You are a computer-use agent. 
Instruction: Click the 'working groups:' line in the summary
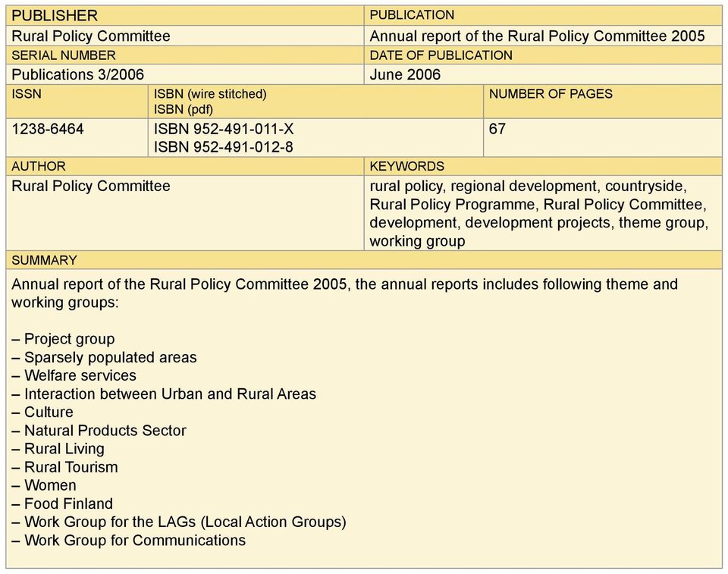coord(65,303)
